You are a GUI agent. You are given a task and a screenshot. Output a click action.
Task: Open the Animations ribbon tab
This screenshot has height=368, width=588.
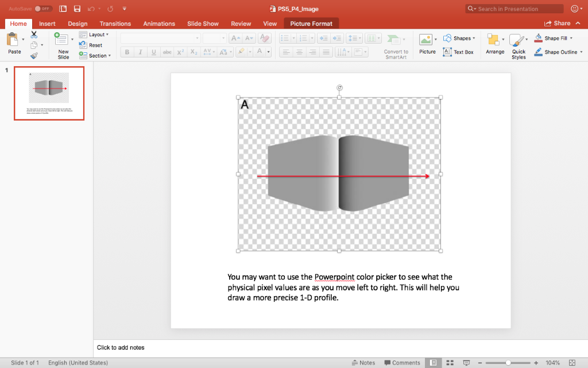159,24
